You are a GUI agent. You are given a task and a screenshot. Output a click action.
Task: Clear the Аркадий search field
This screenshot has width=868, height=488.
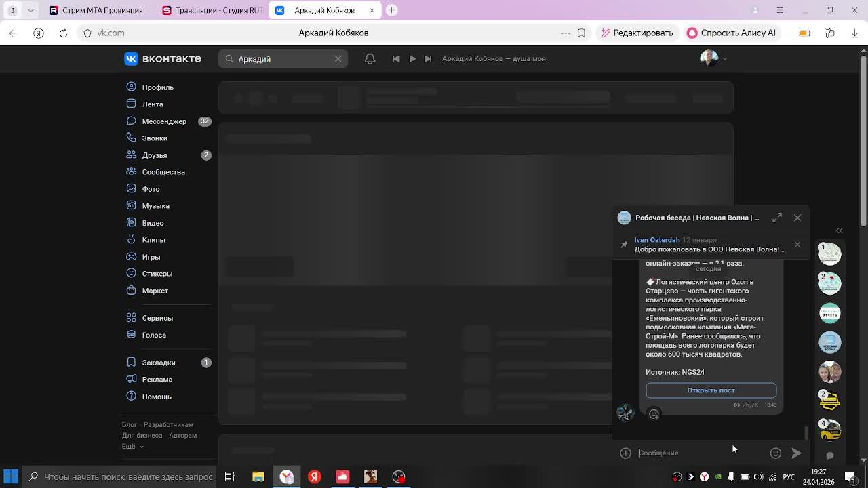point(338,59)
